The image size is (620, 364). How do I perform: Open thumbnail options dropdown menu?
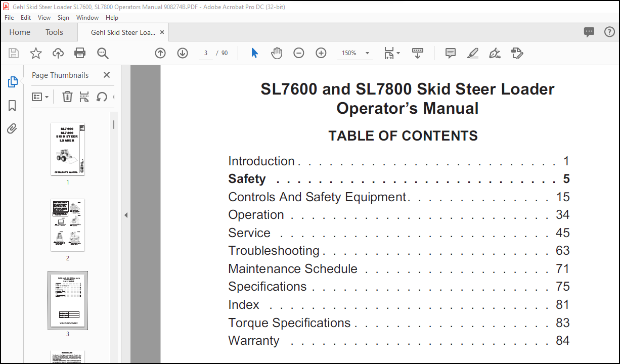tap(40, 97)
